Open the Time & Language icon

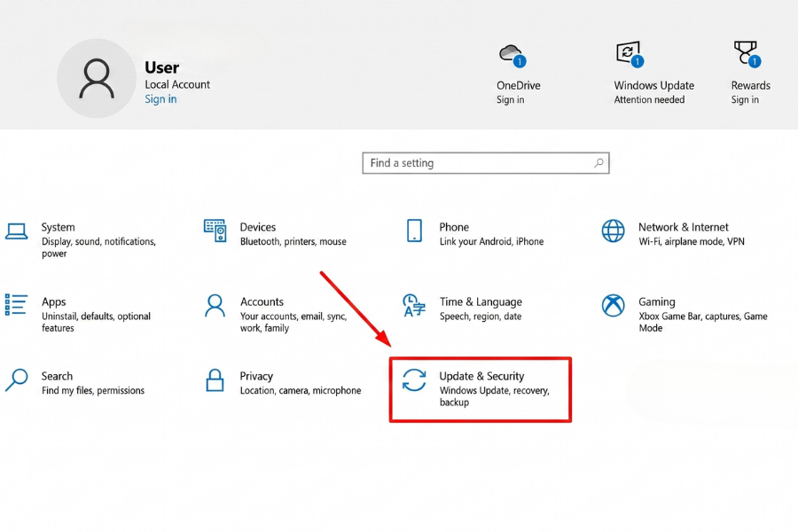[x=414, y=305]
